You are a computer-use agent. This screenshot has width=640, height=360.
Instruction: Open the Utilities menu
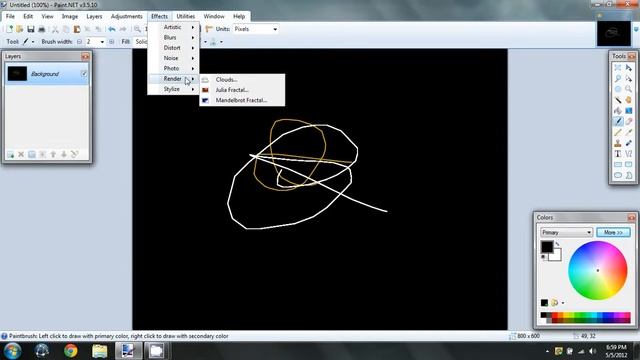pyautogui.click(x=185, y=16)
